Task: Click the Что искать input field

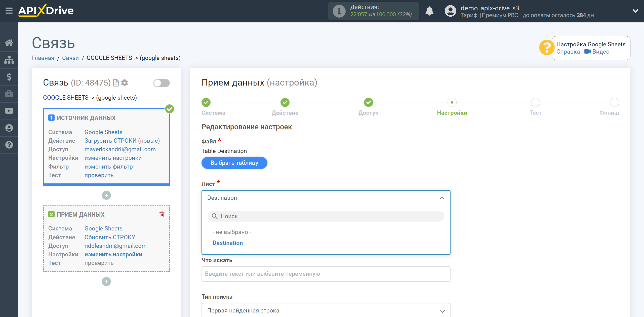Action: (x=326, y=274)
